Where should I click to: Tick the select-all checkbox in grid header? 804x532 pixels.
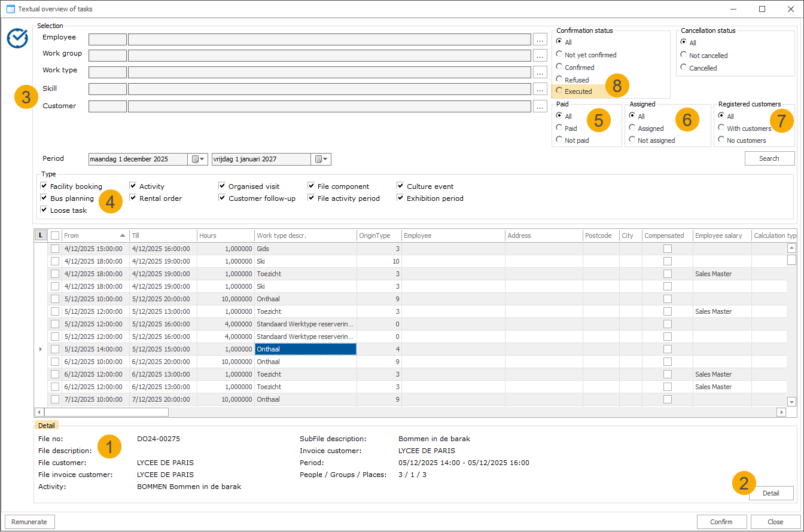coord(55,236)
